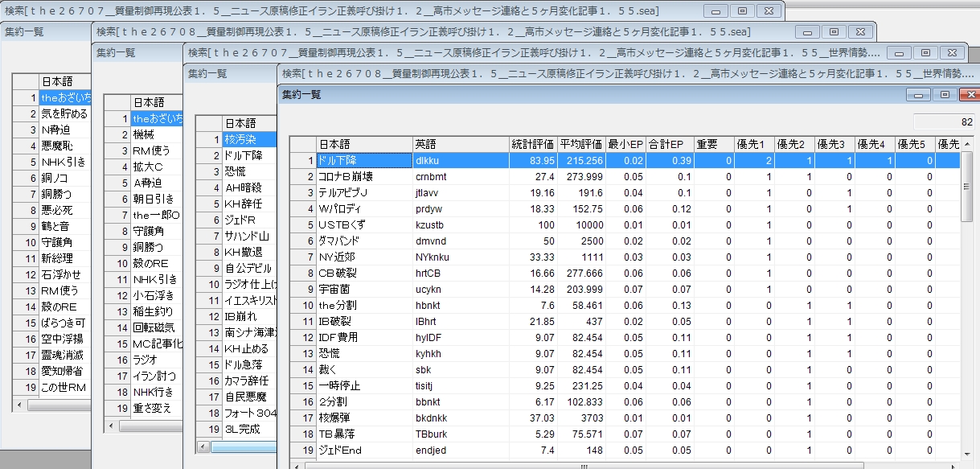This screenshot has width=980, height=469.
Task: Click the 215.256 average value
Action: (x=581, y=160)
